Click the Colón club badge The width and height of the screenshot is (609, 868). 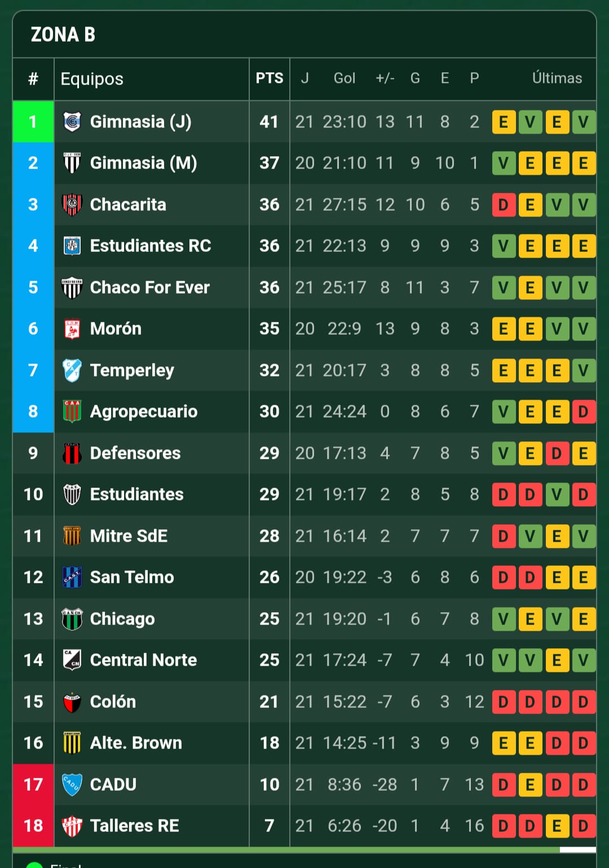[x=72, y=702]
